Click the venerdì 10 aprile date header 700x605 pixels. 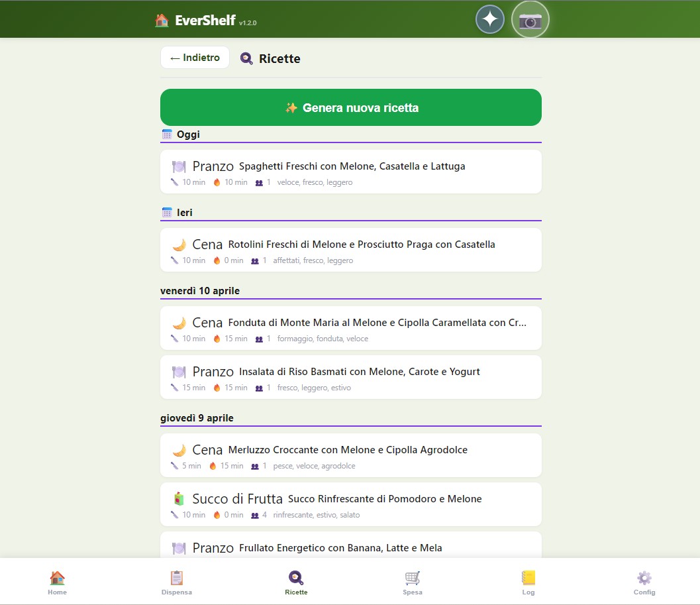click(200, 291)
